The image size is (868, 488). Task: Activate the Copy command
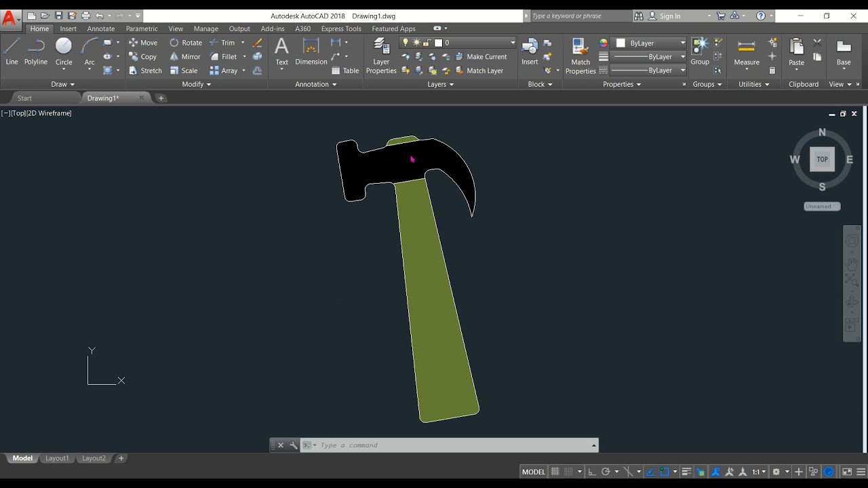click(x=143, y=57)
